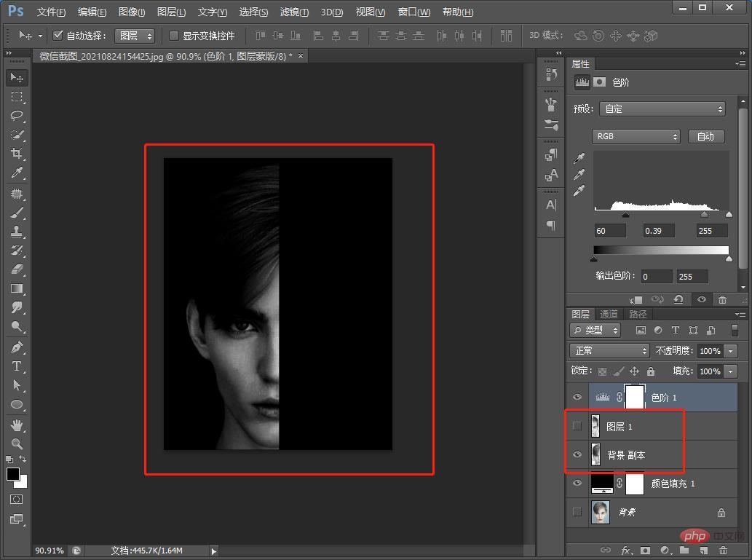752x560 pixels.
Task: Select the Clone Stamp tool
Action: [17, 232]
